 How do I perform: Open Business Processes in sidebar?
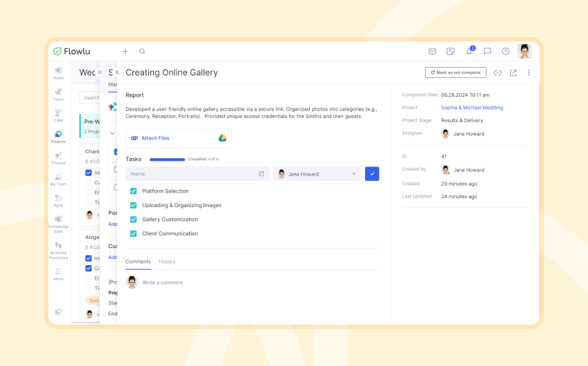coord(58,251)
